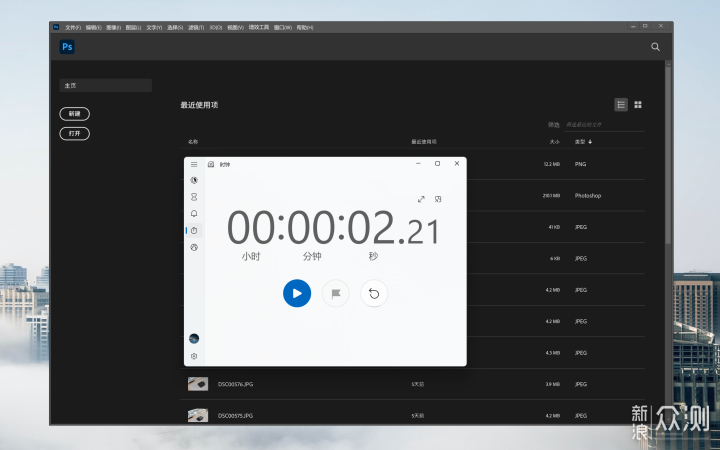Switch recent files to grid view
Image resolution: width=720 pixels, height=450 pixels.
638,105
